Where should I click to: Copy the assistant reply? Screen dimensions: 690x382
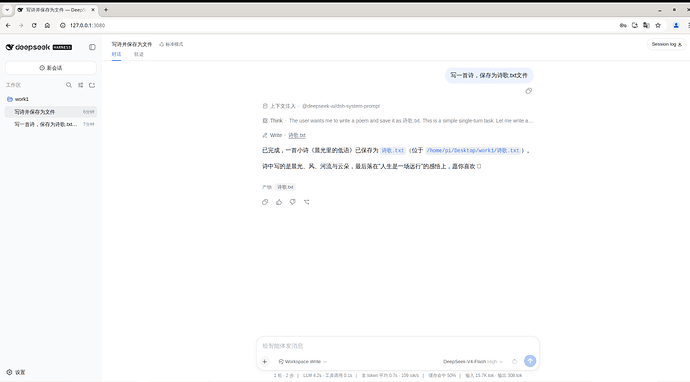[265, 202]
